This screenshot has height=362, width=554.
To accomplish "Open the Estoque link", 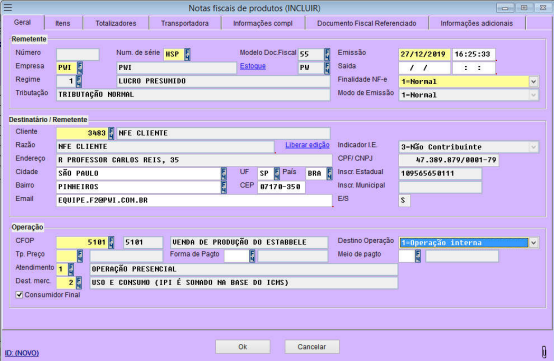I will (x=253, y=66).
